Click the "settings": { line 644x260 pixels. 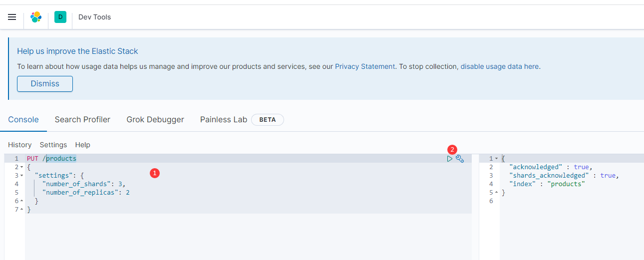point(59,176)
